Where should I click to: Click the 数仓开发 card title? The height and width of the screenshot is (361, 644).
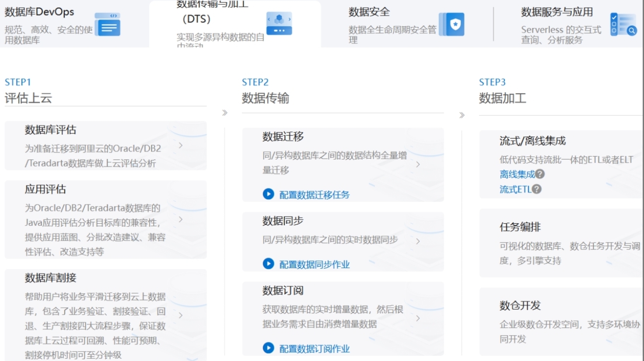pos(520,305)
